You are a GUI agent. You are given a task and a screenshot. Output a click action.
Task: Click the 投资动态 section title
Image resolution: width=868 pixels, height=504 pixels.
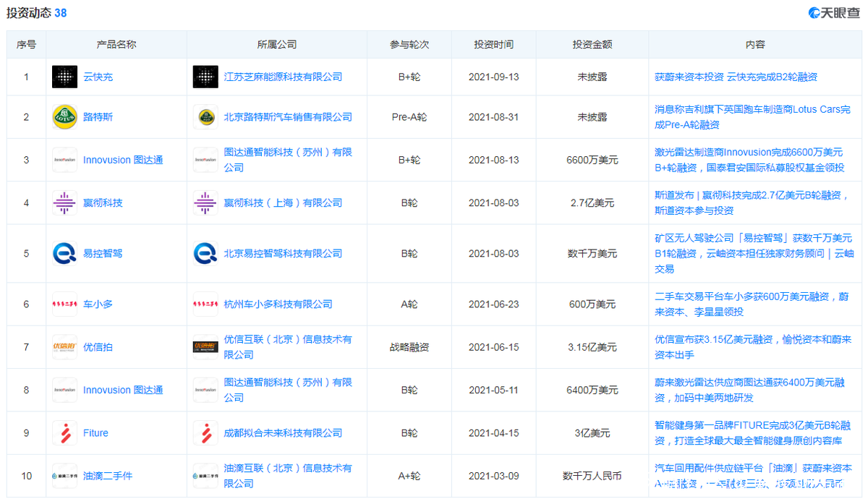(29, 13)
